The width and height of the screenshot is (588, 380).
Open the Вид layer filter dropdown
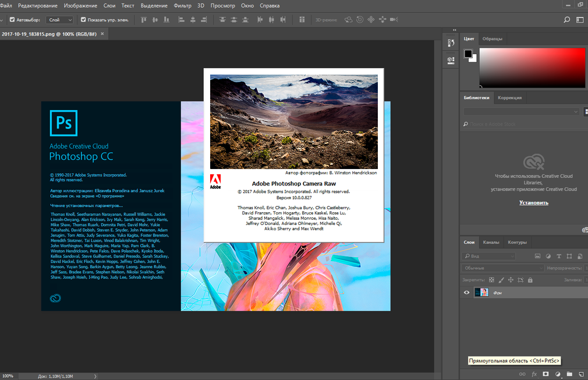point(488,256)
